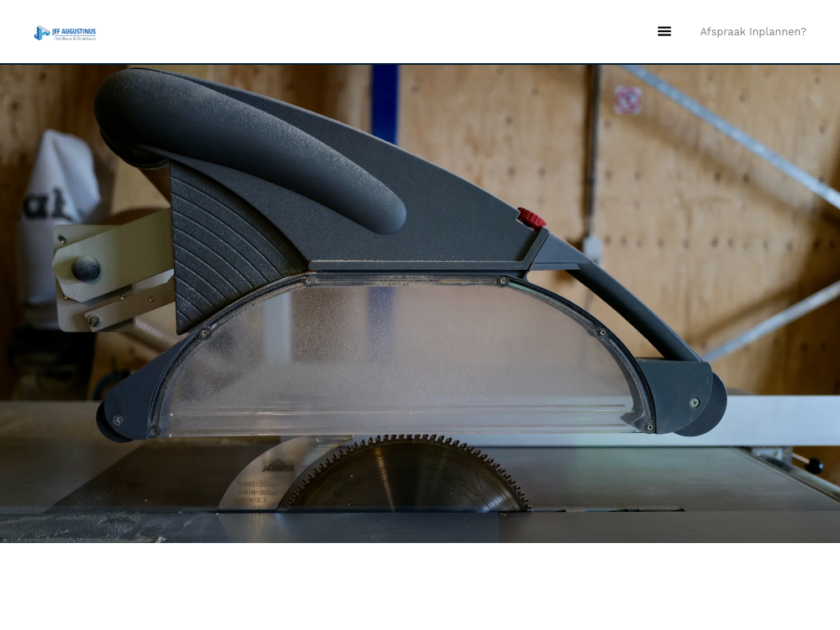Image resolution: width=840 pixels, height=630 pixels.
Task: Click the red knob on the saw guard
Action: (532, 218)
